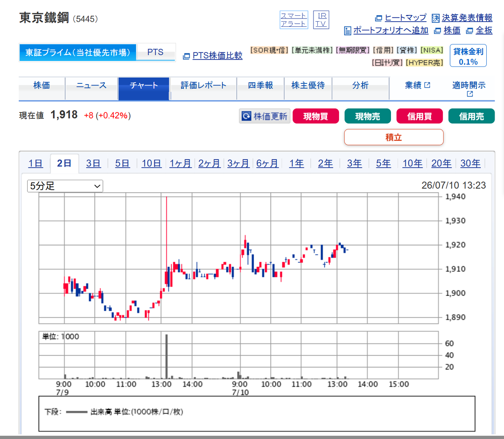Click the refresh icon in 株価更新
Screen dimensions: 504x439
tap(246, 116)
